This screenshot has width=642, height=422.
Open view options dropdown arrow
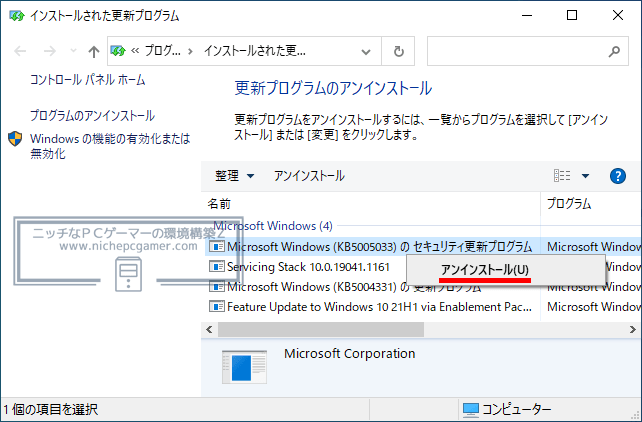(x=585, y=176)
